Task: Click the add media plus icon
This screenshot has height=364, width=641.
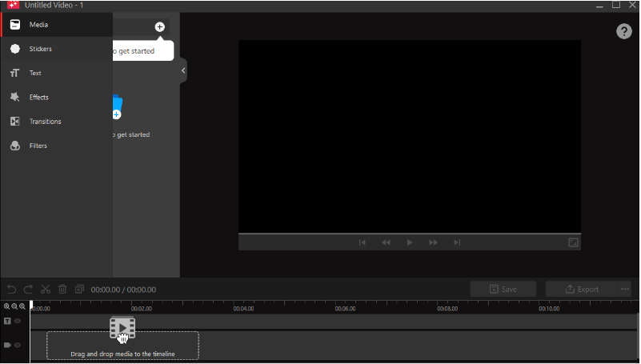Action: (x=159, y=26)
